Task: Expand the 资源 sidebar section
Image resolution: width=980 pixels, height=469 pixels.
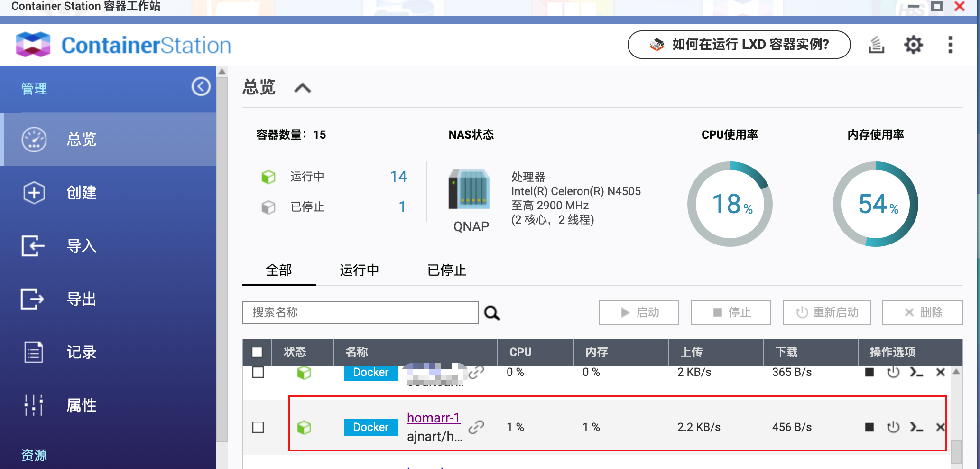Action: [x=33, y=456]
